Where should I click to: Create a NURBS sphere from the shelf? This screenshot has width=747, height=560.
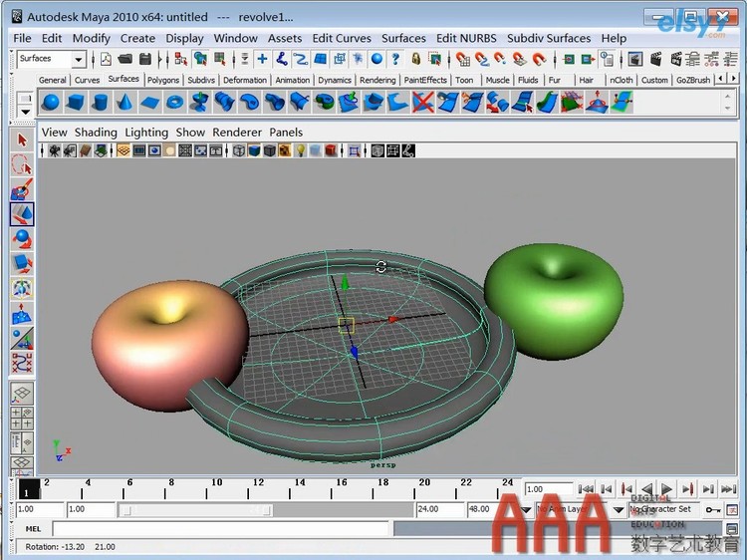pos(51,102)
